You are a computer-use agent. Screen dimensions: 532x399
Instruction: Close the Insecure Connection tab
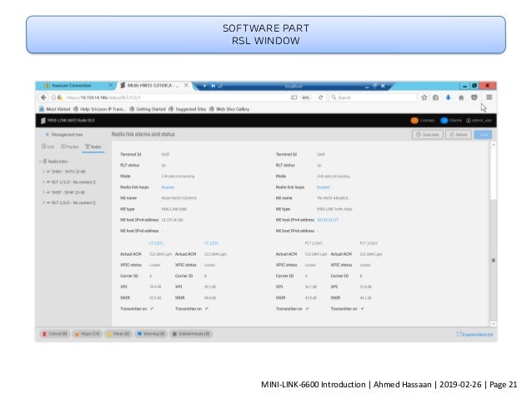(x=111, y=86)
